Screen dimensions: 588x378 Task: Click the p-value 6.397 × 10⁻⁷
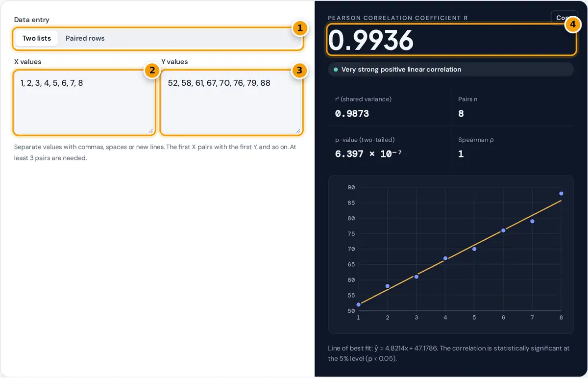[368, 153]
